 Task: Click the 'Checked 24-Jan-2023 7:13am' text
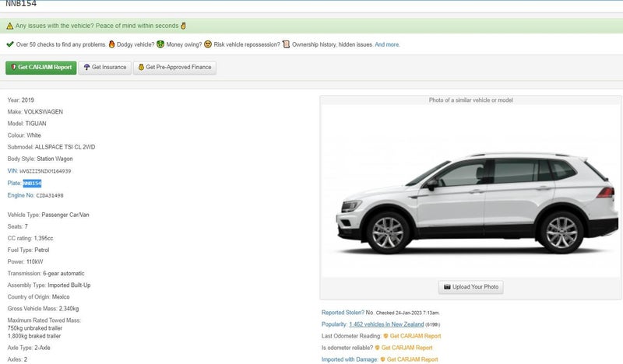click(407, 313)
